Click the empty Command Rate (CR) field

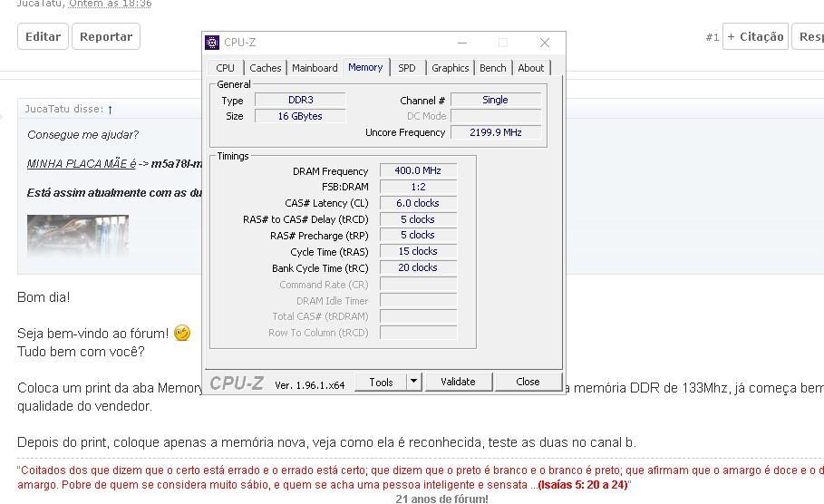tap(418, 285)
